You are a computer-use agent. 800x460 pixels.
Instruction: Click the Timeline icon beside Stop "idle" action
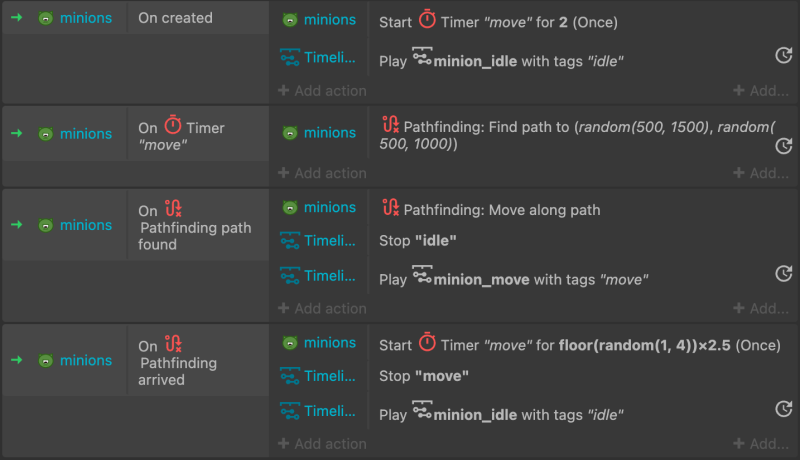290,241
